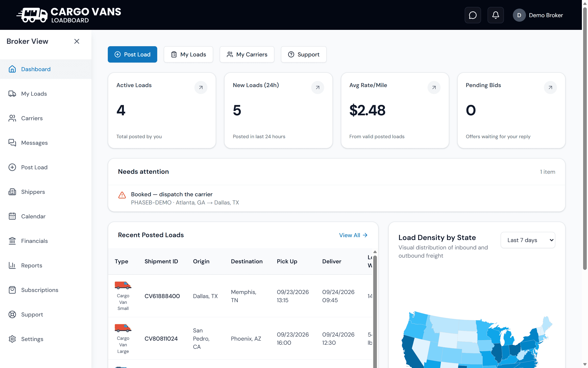Viewport: 588px width, 368px height.
Task: Open Avg Rate/Mile card arrow icon
Action: [434, 88]
